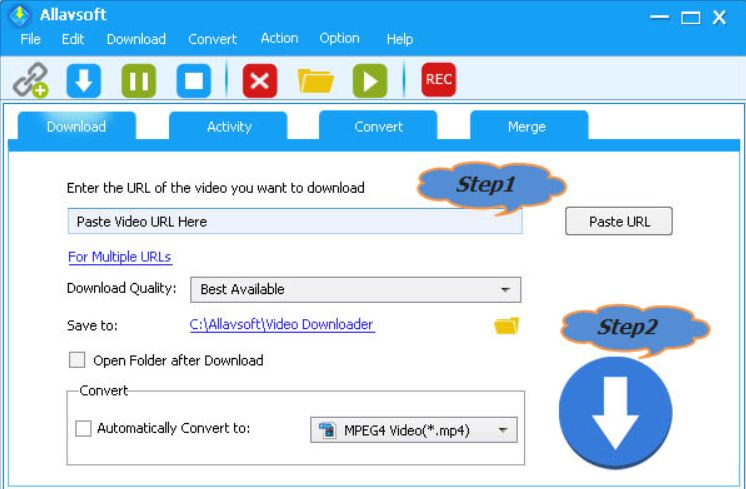
Task: Open the Download menu
Action: (x=136, y=39)
